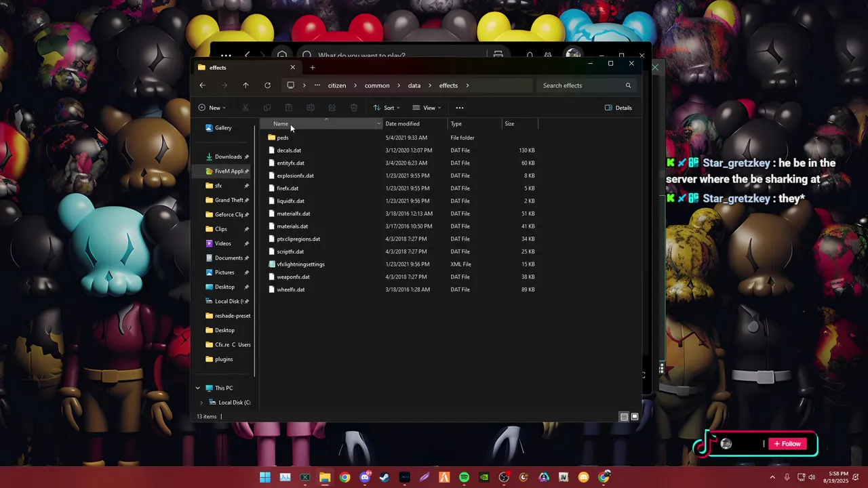
Task: Navigate to common breadcrumb
Action: click(x=377, y=85)
